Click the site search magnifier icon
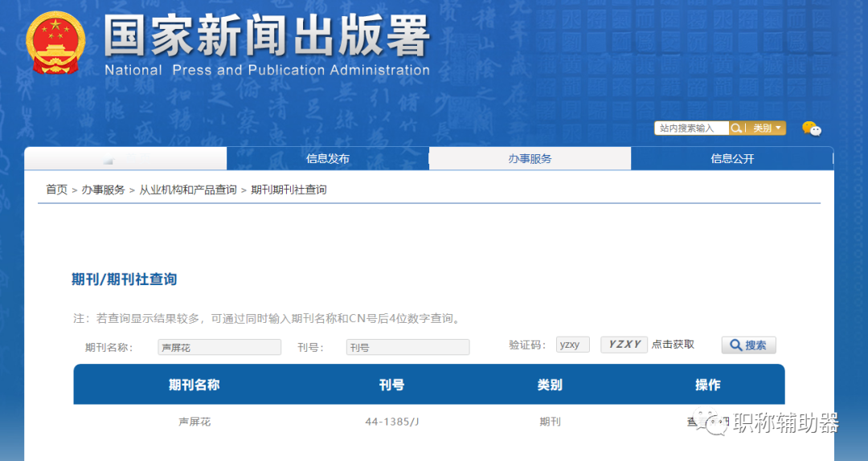Screen dimensions: 868x461 [x=735, y=129]
